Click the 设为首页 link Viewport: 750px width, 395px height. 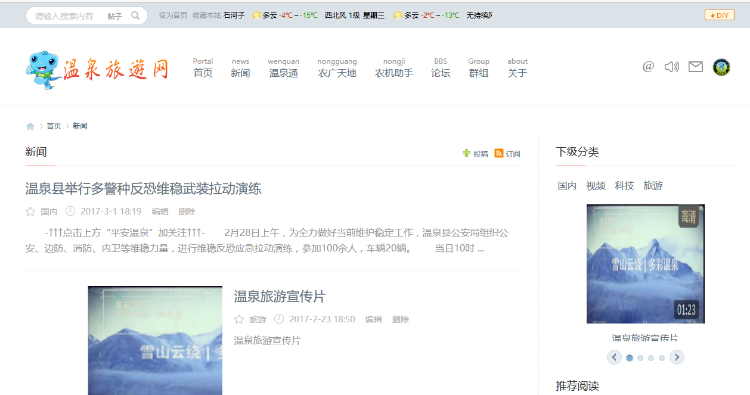point(173,15)
